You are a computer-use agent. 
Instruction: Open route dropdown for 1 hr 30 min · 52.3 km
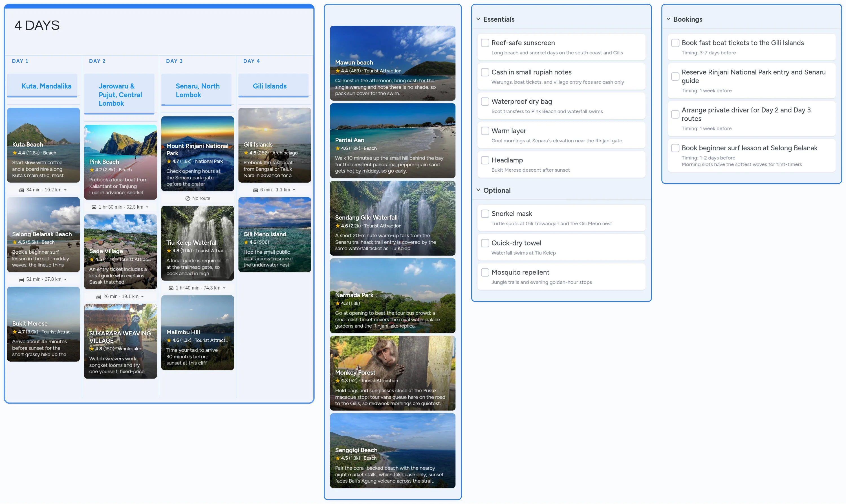147,207
